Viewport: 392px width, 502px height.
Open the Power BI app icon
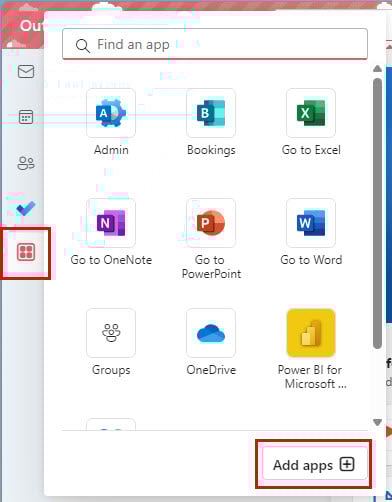coord(311,333)
